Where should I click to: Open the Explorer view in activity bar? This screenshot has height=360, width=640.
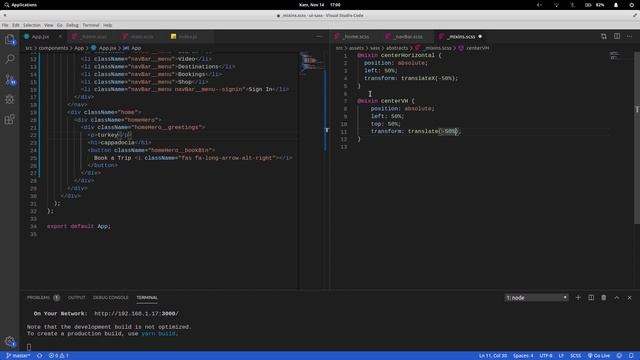tap(9, 40)
